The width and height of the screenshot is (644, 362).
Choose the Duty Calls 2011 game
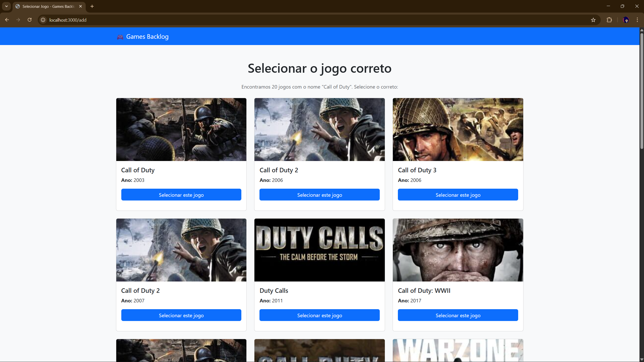coord(319,315)
